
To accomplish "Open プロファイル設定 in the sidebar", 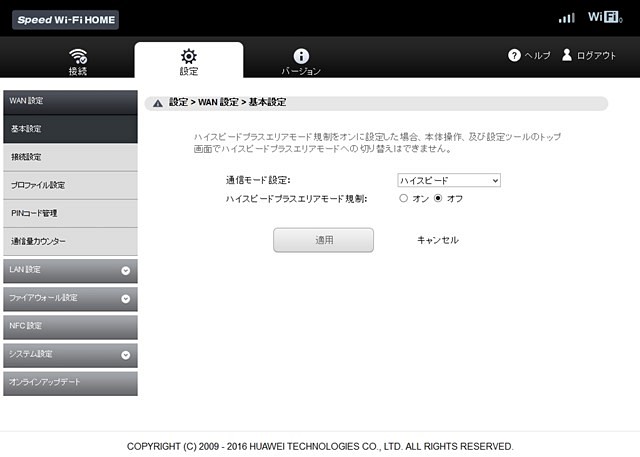I will pos(70,185).
